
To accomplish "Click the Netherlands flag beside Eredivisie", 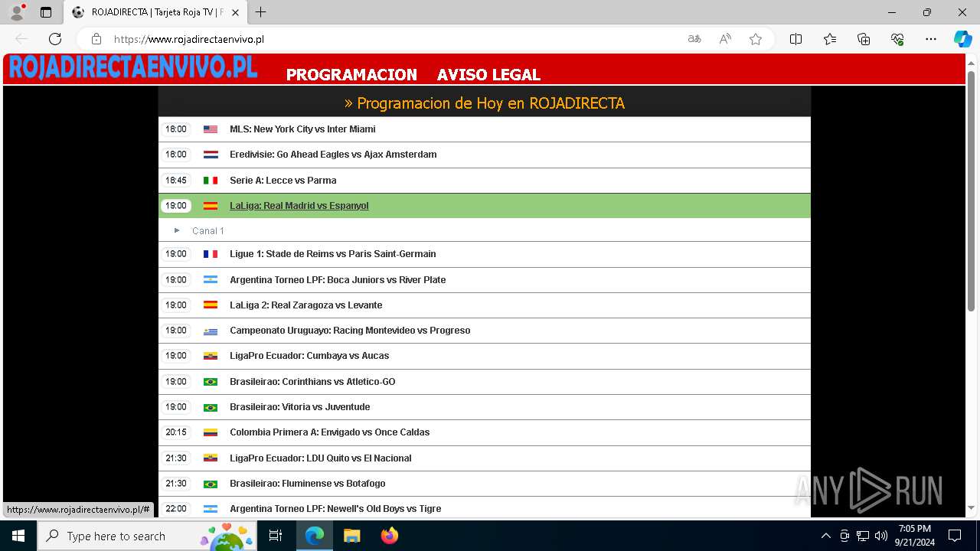I will coord(211,155).
